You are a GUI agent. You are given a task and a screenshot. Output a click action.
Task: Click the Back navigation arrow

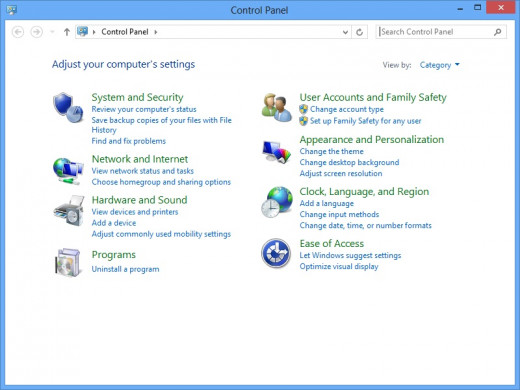coord(18,32)
